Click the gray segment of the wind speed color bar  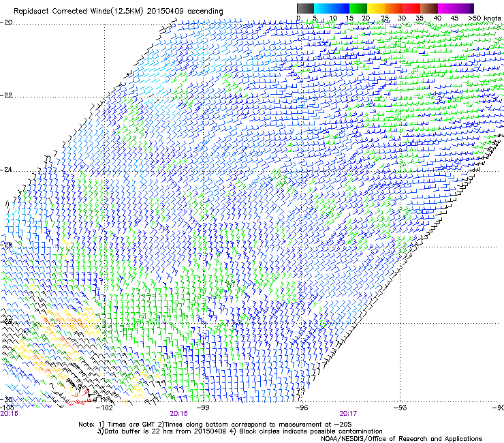(x=305, y=8)
